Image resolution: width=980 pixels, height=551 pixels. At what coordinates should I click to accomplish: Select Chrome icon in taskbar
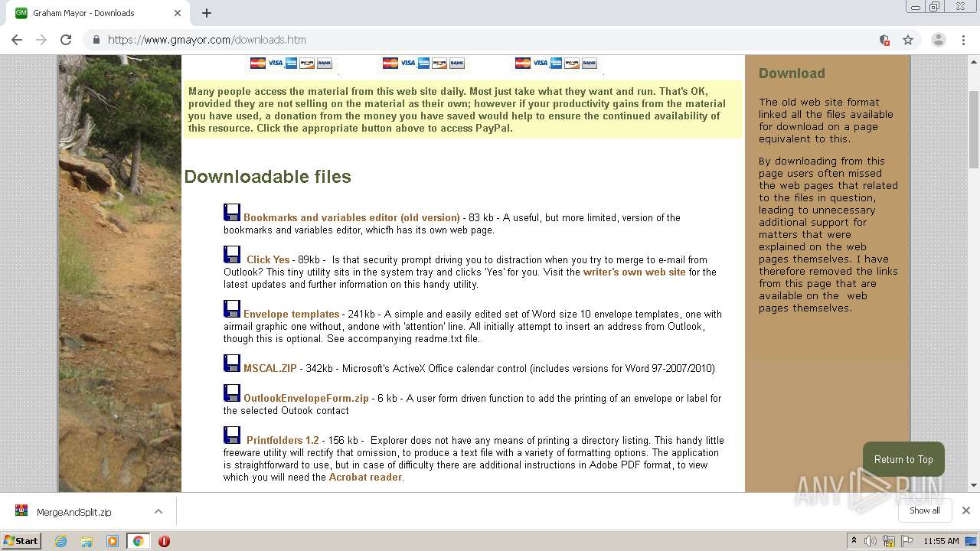(139, 541)
